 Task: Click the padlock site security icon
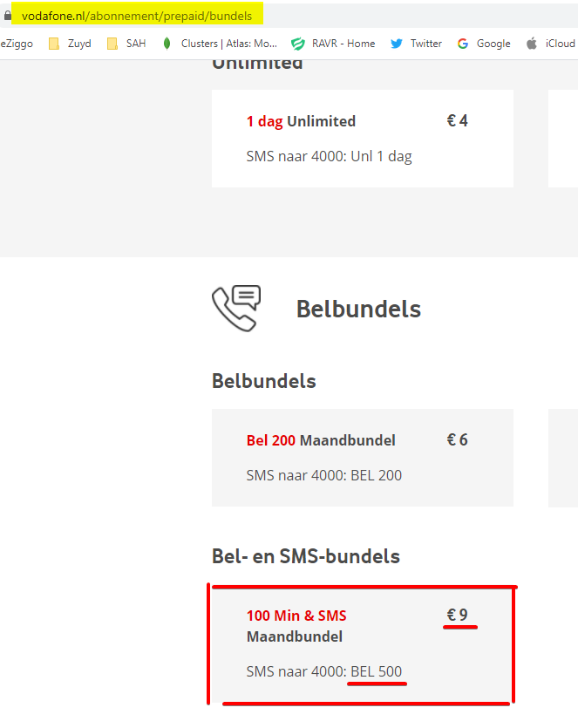(x=8, y=16)
